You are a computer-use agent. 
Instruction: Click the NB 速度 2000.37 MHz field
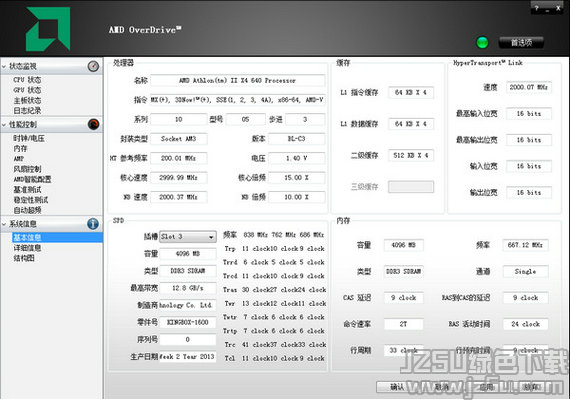click(179, 197)
